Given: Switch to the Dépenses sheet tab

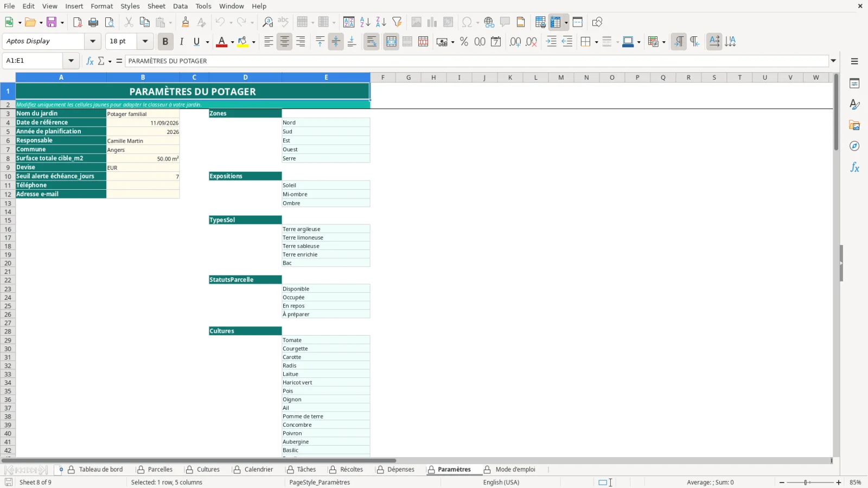Looking at the screenshot, I should point(401,470).
